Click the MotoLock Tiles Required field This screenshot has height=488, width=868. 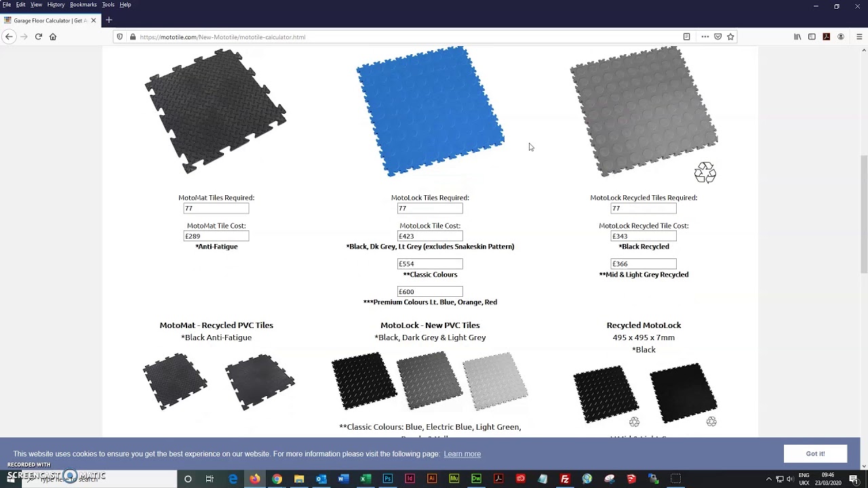click(430, 208)
